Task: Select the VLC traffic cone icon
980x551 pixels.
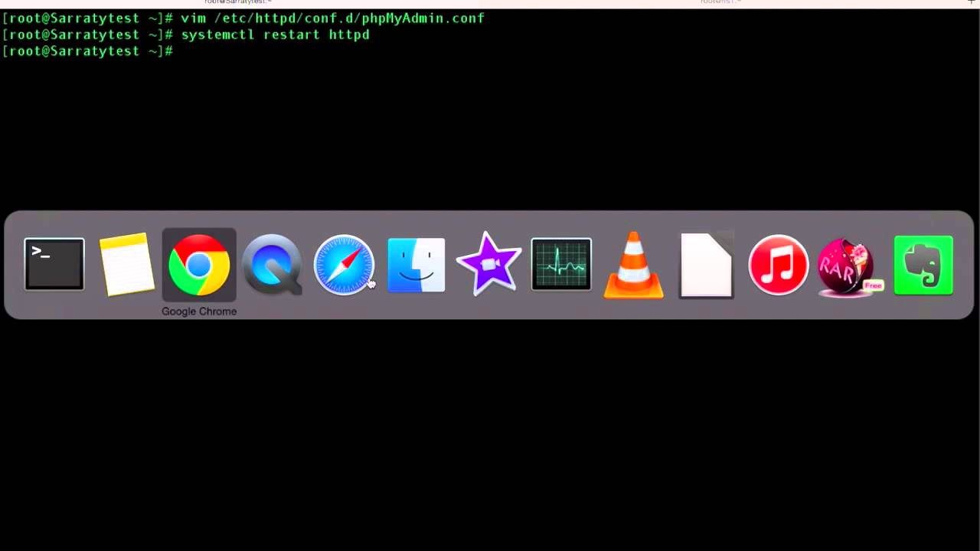Action: click(634, 265)
